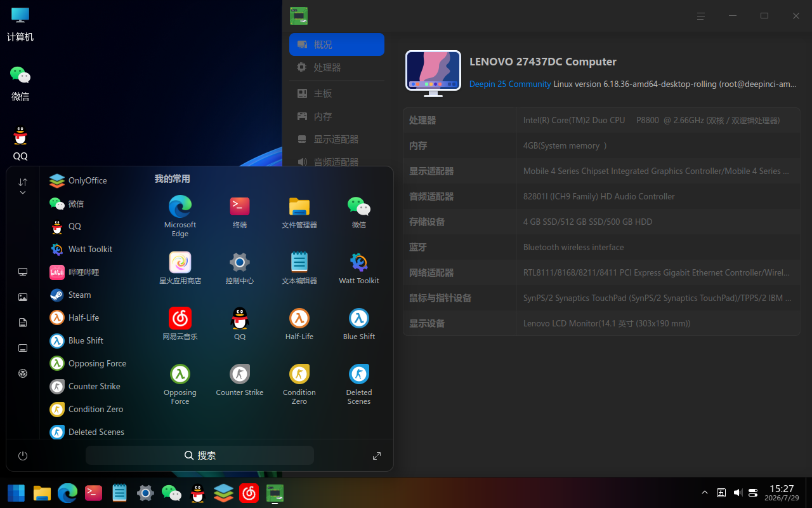812x508 pixels.
Task: Open the 微信 shortcut on the desktop
Action: tap(20, 83)
